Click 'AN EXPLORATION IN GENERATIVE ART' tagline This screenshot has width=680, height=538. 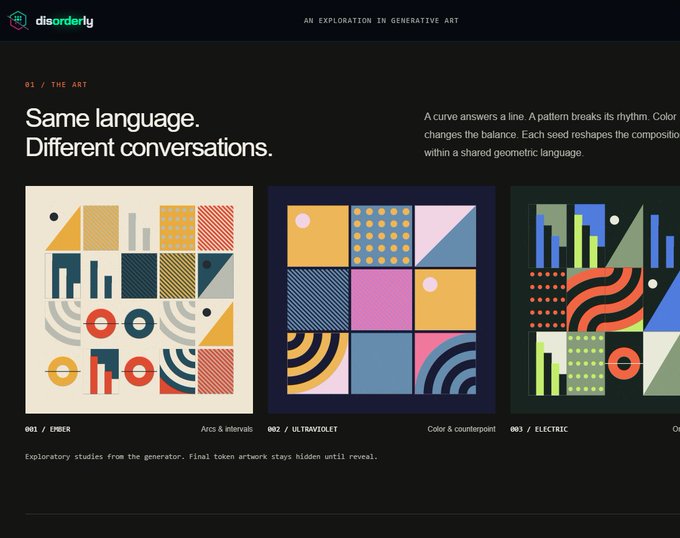(381, 20)
